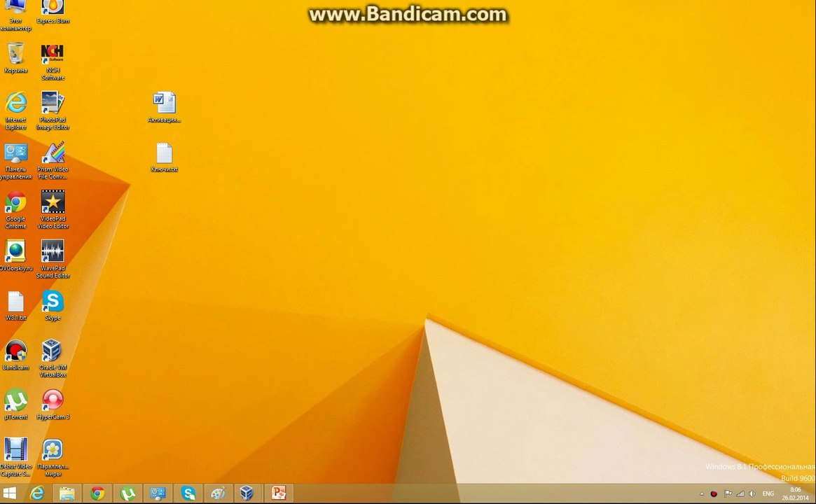Open the network signal tray icon
This screenshot has height=504, width=816.
(x=740, y=493)
